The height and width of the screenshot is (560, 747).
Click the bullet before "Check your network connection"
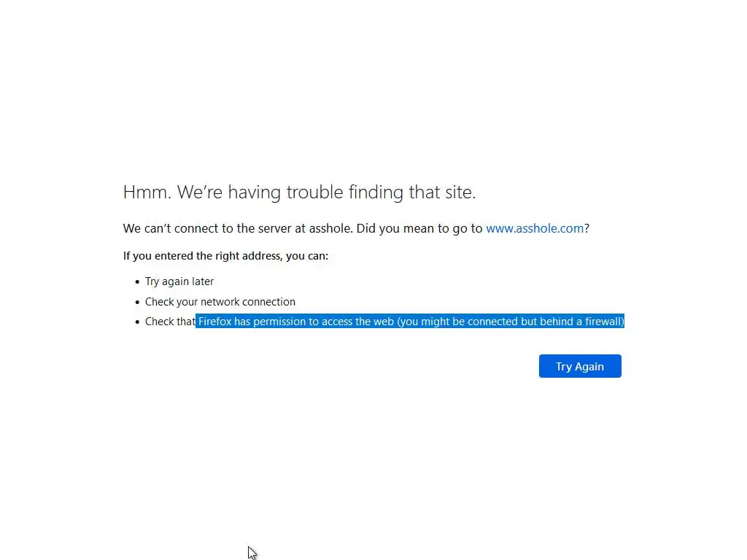coord(137,303)
